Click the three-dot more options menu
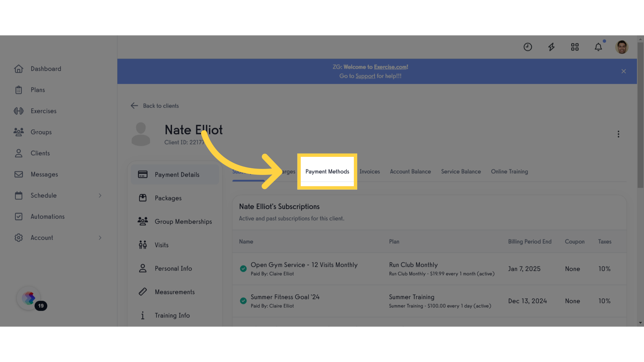 tap(619, 134)
